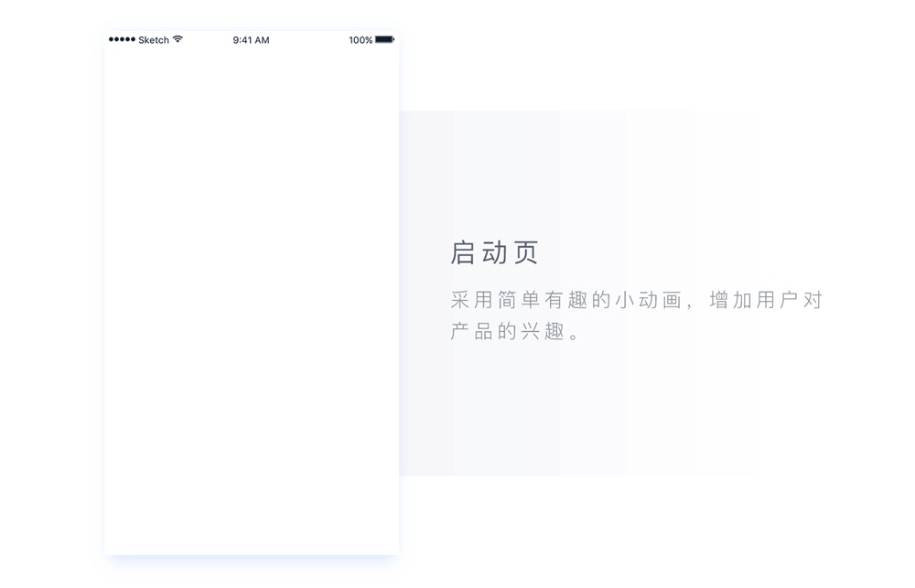
Task: Click the "Sketch" carrier label
Action: click(x=154, y=39)
